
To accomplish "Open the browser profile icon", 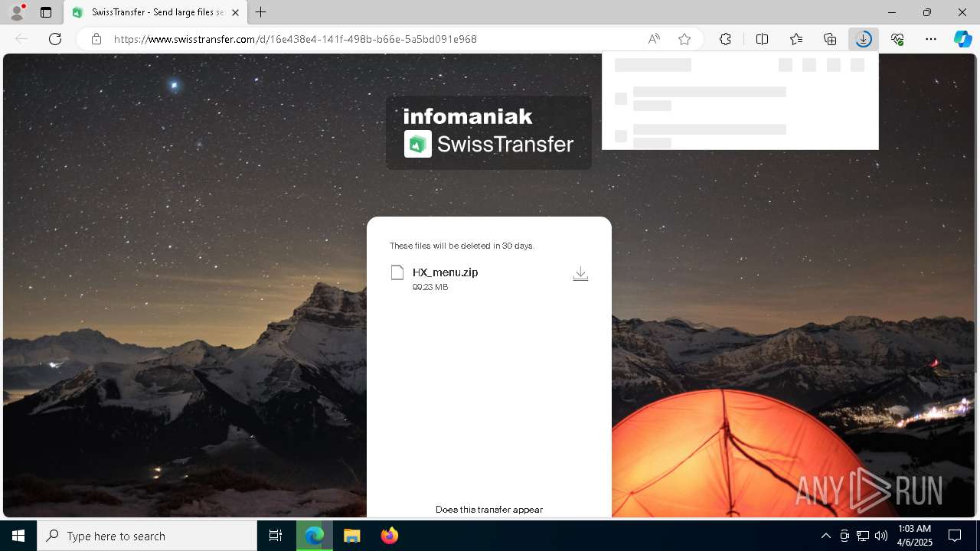I will tap(17, 12).
